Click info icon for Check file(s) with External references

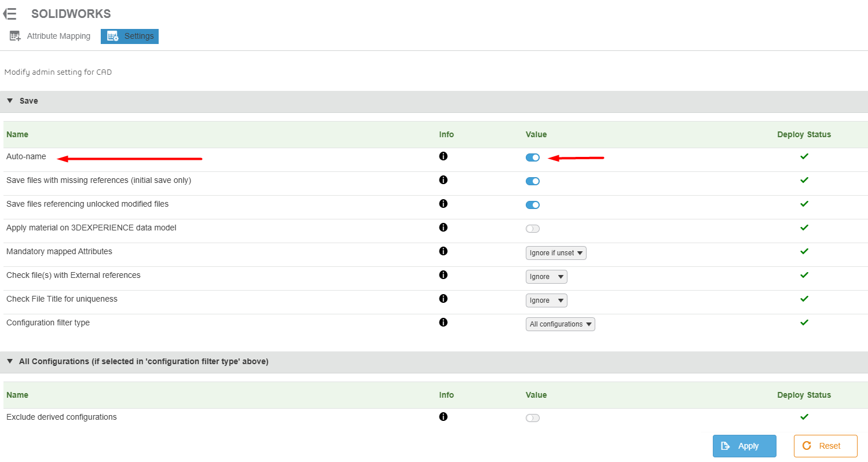[444, 275]
